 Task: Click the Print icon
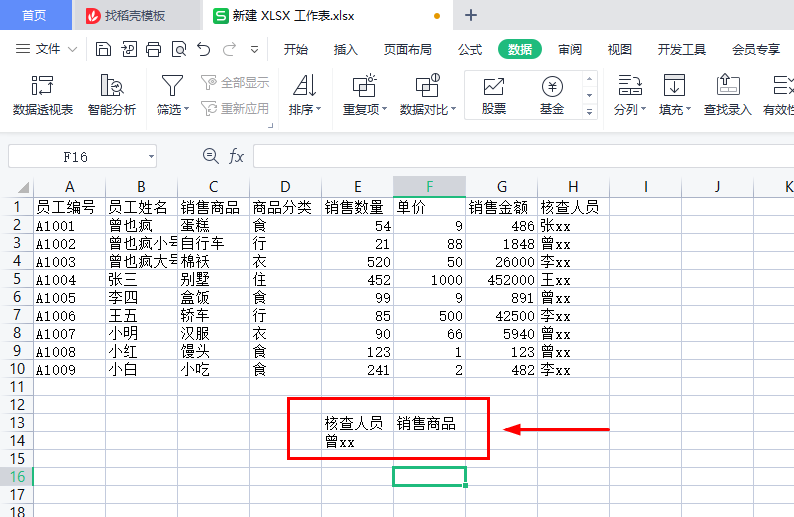pyautogui.click(x=153, y=49)
